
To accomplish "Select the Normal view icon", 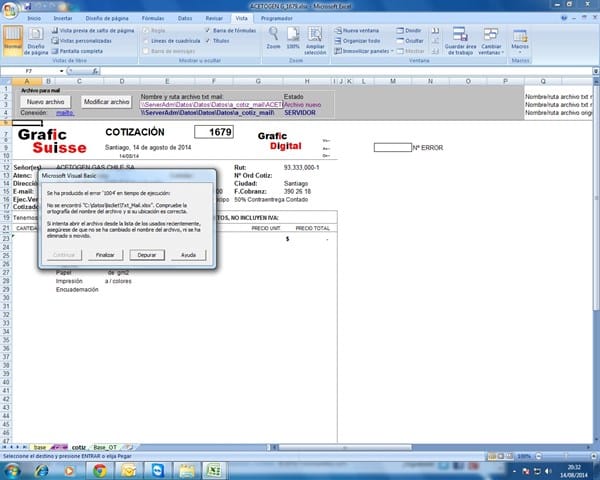I will point(13,42).
